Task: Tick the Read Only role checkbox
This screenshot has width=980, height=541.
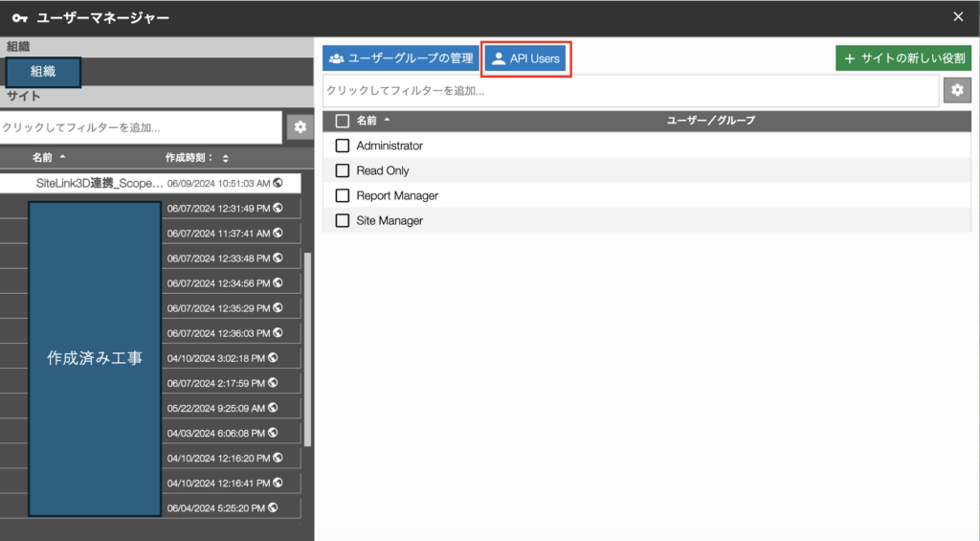Action: click(343, 170)
